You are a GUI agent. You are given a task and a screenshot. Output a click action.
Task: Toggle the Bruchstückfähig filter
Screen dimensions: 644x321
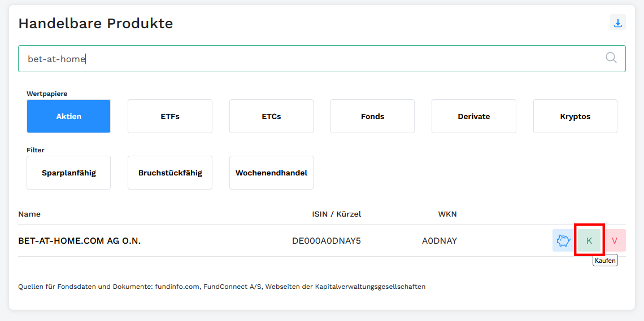[169, 173]
